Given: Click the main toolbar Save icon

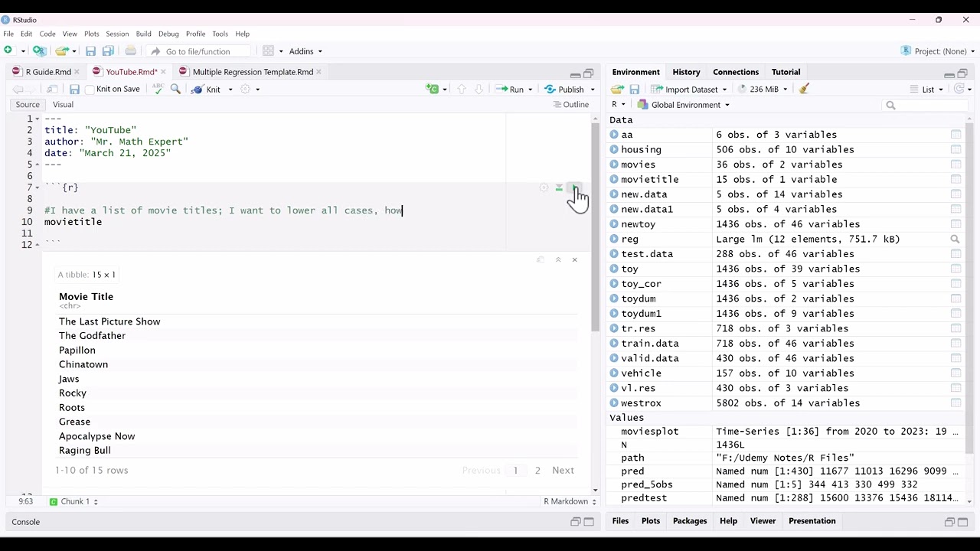Looking at the screenshot, I should (90, 51).
